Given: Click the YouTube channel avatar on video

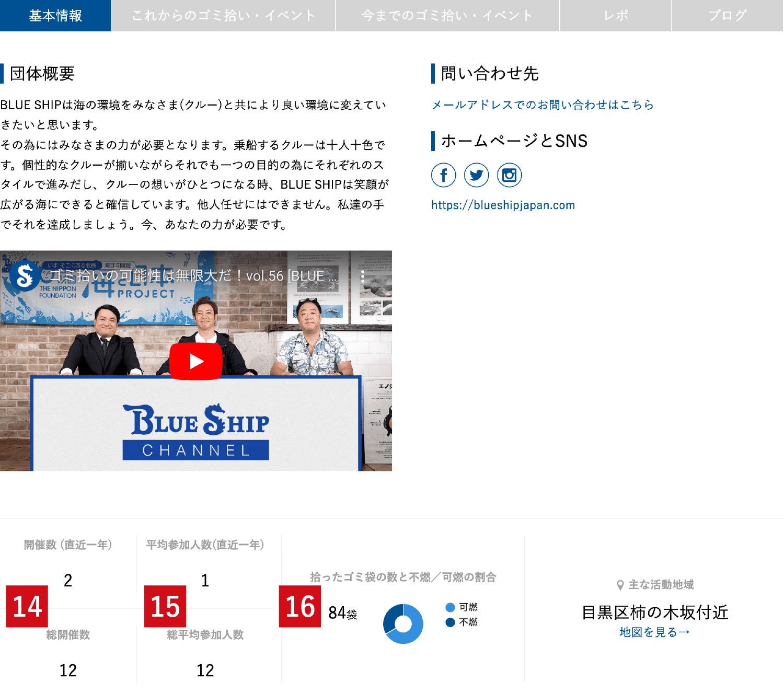Looking at the screenshot, I should [24, 275].
